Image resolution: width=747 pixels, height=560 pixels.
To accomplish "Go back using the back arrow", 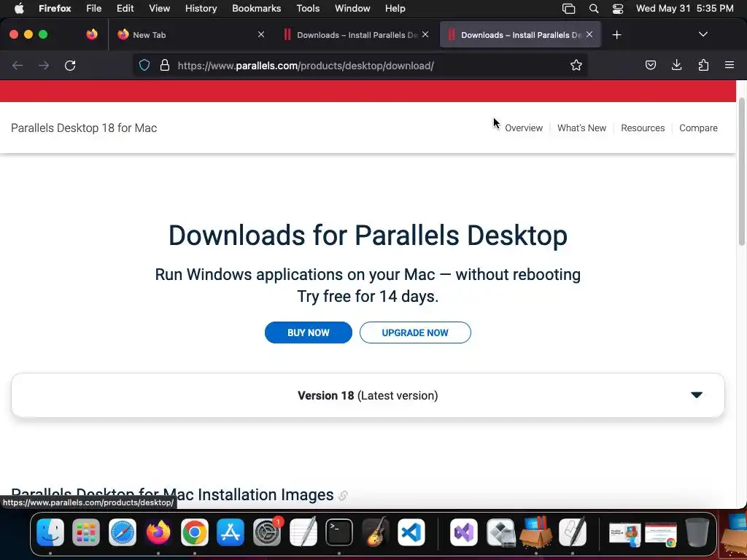I will [x=18, y=65].
